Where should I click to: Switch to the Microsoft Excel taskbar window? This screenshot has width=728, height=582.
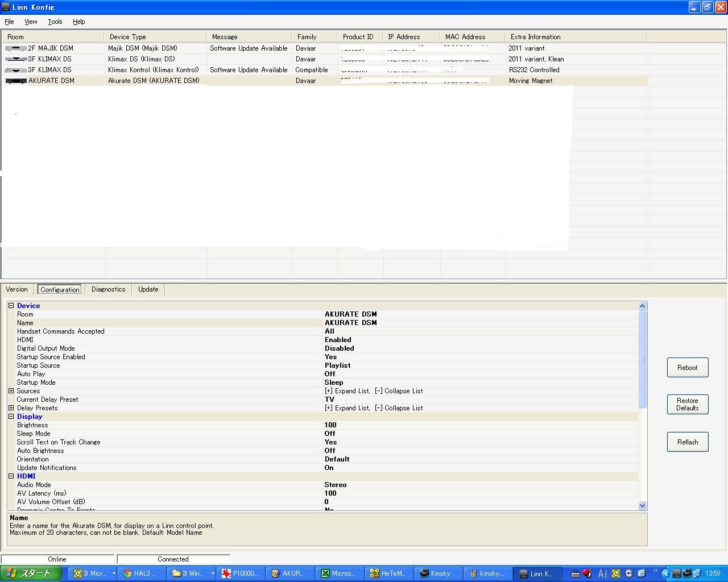click(338, 573)
